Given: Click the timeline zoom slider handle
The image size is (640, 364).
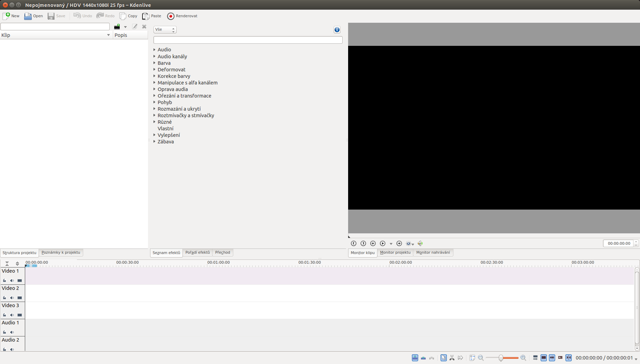Looking at the screenshot, I should (501, 358).
